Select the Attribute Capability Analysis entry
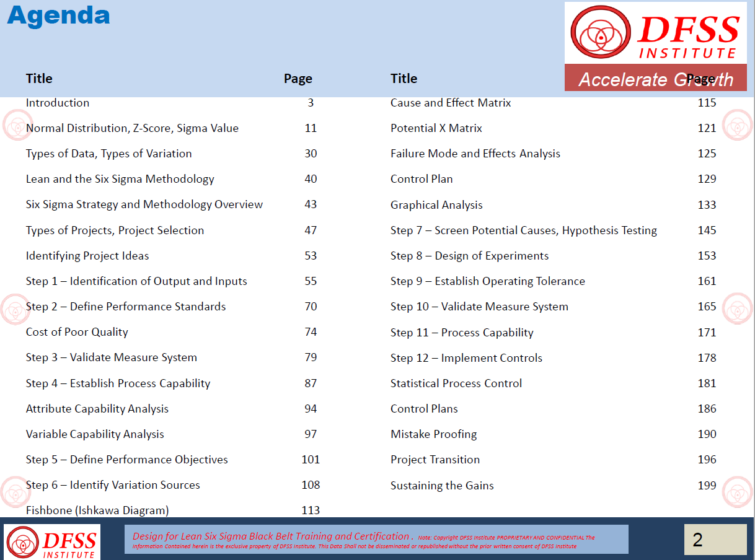The width and height of the screenshot is (755, 560). 97,409
